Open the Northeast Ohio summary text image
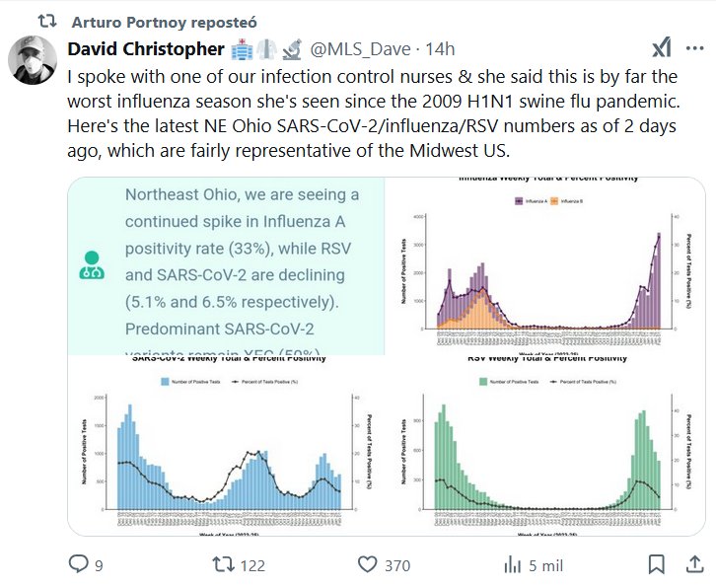Screen dimensions: 716x588 coord(224,264)
